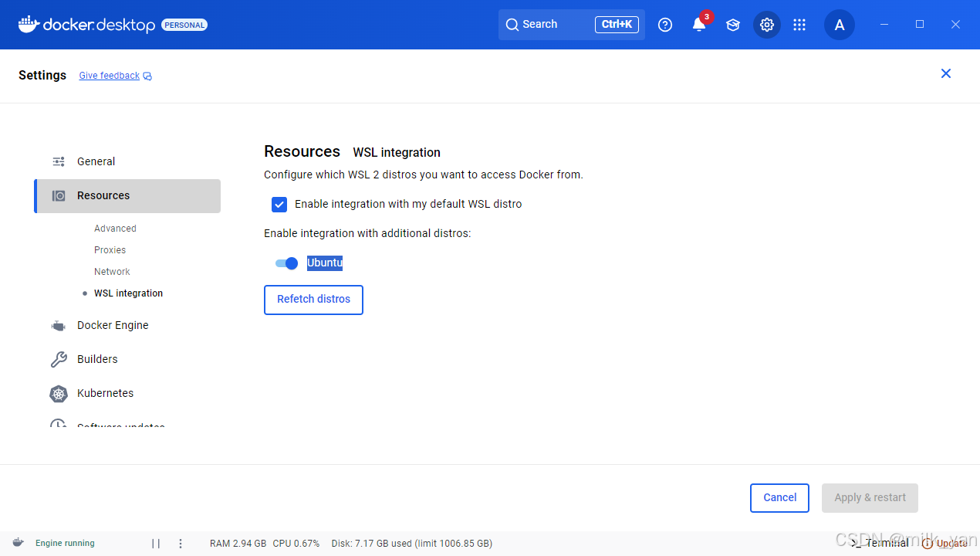980x556 pixels.
Task: Click the General sliders icon
Action: tap(59, 161)
